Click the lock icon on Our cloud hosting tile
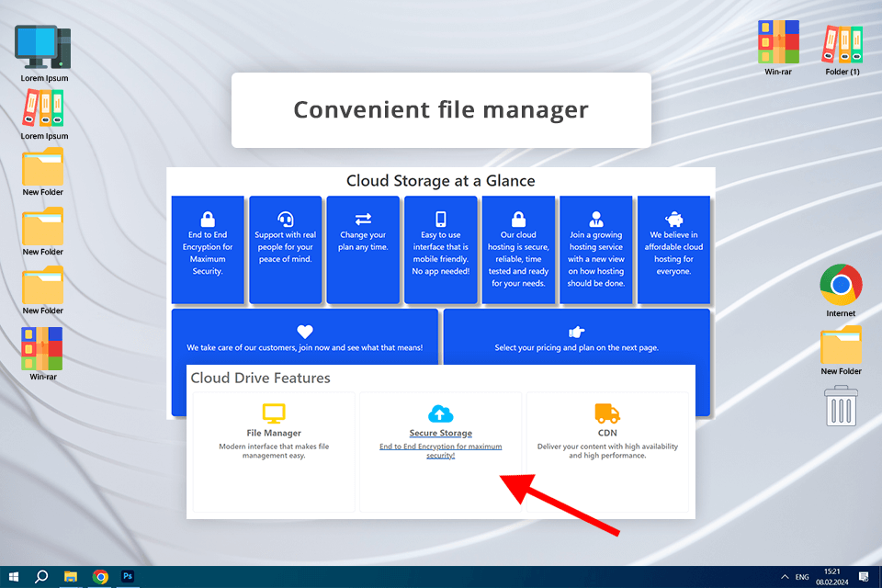 [x=518, y=219]
